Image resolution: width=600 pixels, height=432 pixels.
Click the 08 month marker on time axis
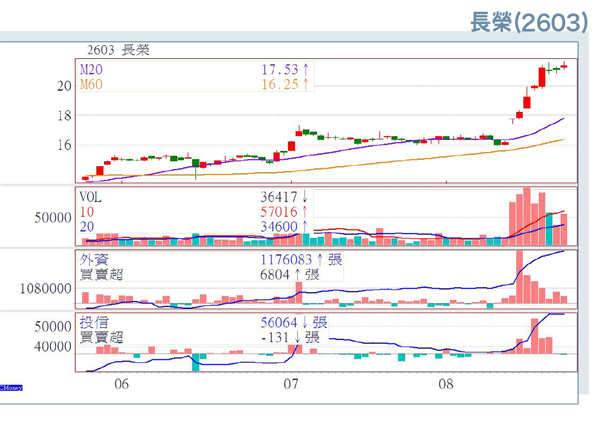445,384
